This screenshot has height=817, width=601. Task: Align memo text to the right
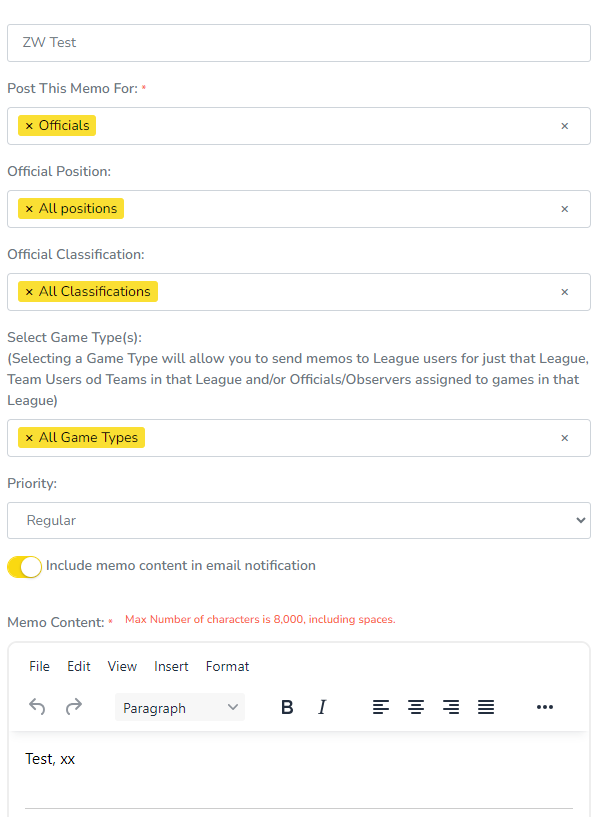point(451,707)
